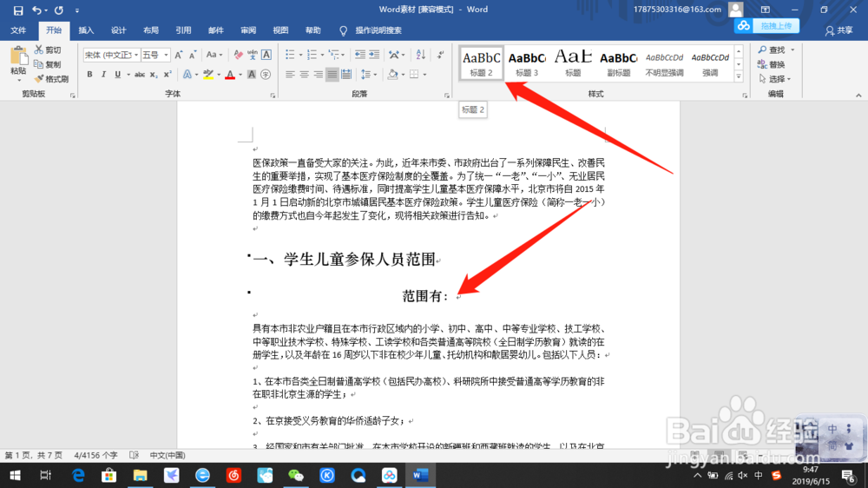Click the cloud upload (拖拽上传) button

click(767, 26)
